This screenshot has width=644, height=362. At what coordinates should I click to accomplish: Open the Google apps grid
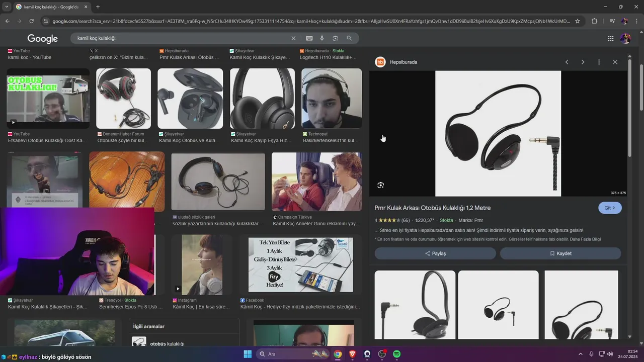[610, 38]
